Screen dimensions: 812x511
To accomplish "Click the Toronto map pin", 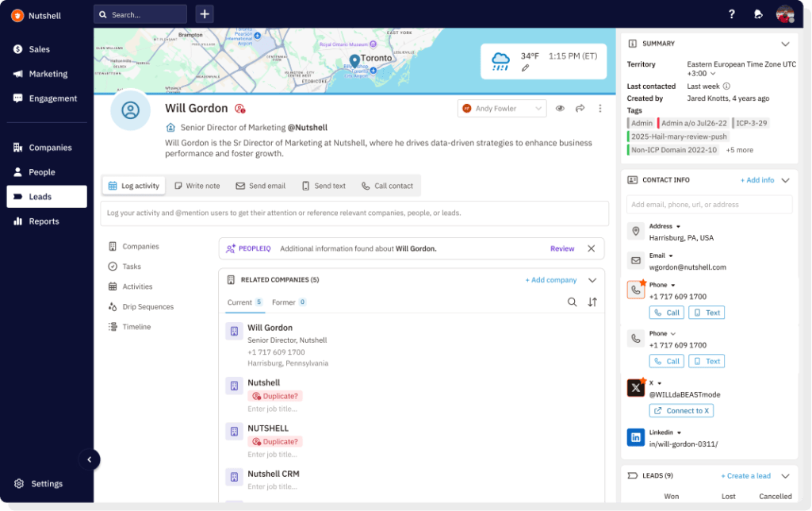I will 354,60.
